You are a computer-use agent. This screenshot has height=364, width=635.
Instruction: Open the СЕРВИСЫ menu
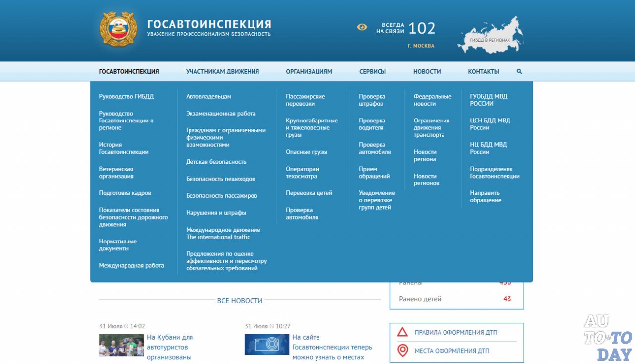point(372,71)
